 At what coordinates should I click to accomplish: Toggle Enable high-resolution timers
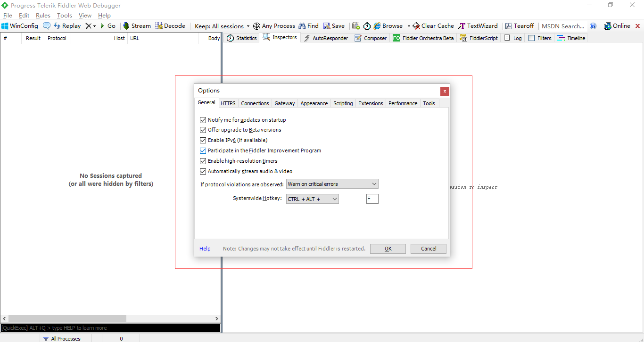pyautogui.click(x=203, y=161)
